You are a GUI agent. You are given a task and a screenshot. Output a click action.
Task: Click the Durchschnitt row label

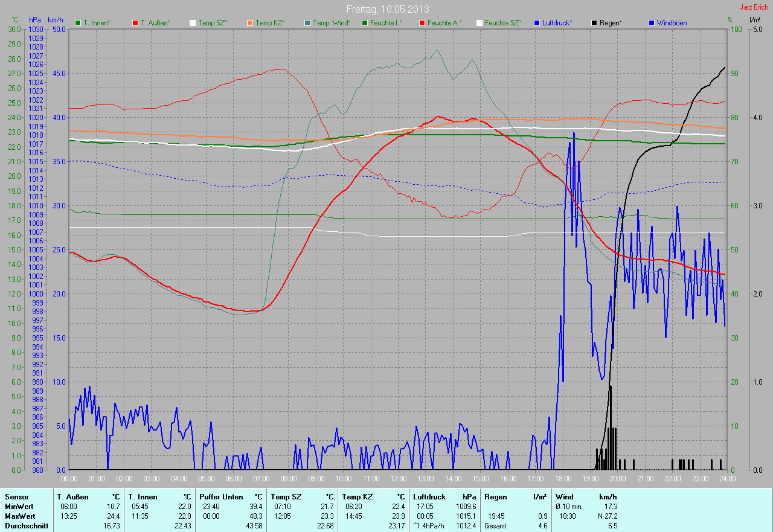[x=25, y=526]
